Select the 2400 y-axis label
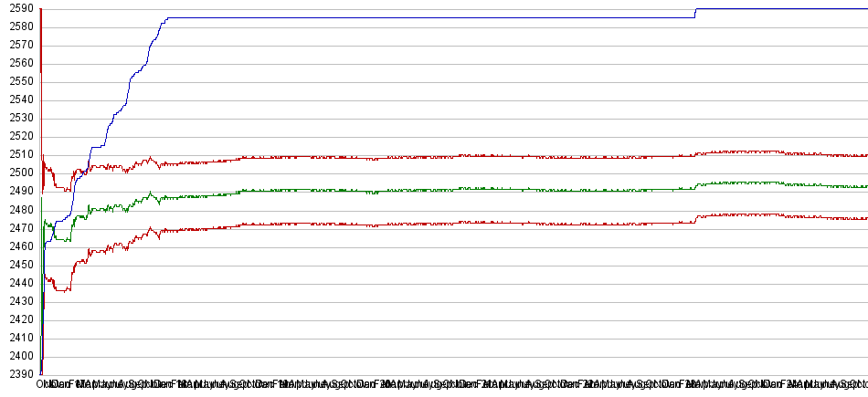 click(20, 355)
